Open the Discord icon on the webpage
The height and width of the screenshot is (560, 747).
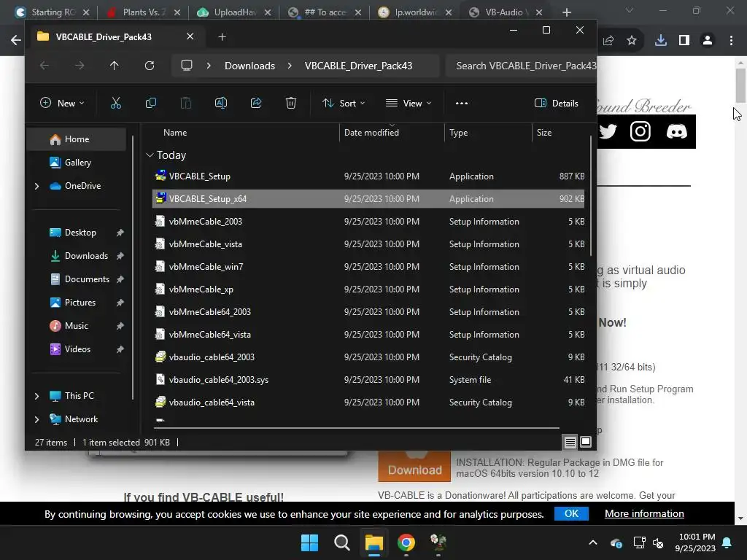tap(676, 131)
